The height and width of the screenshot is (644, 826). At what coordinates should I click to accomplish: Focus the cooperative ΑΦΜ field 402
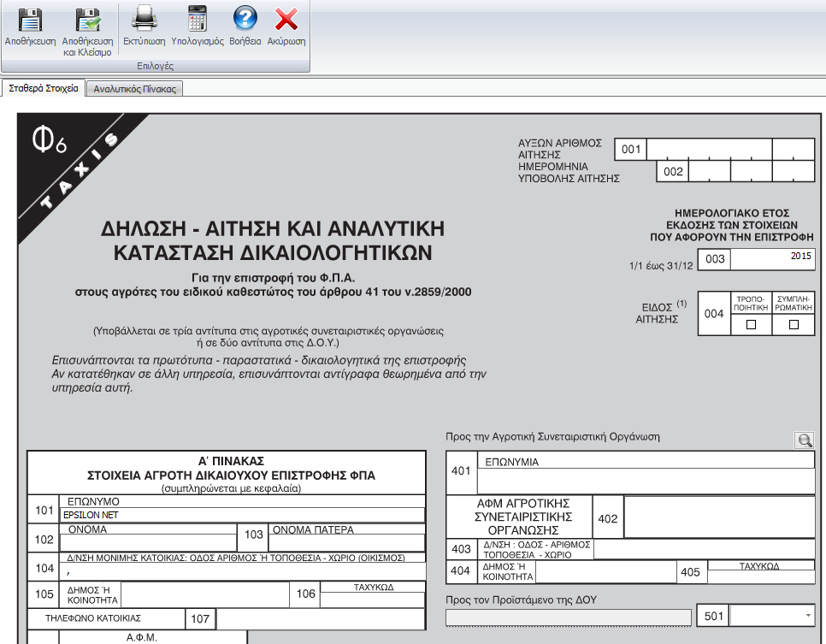tap(720, 517)
